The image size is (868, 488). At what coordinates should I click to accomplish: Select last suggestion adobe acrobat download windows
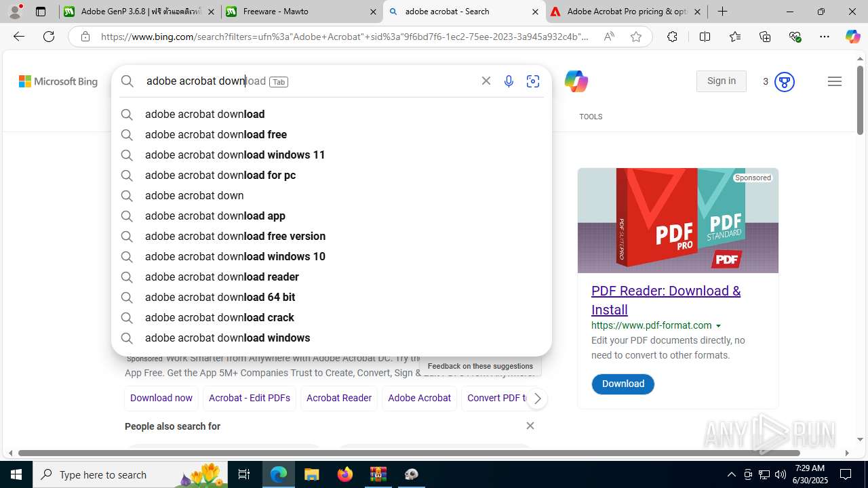332,338
